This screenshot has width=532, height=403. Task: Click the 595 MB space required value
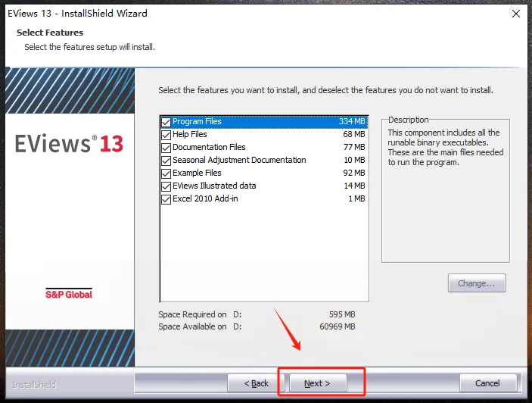[x=342, y=314]
